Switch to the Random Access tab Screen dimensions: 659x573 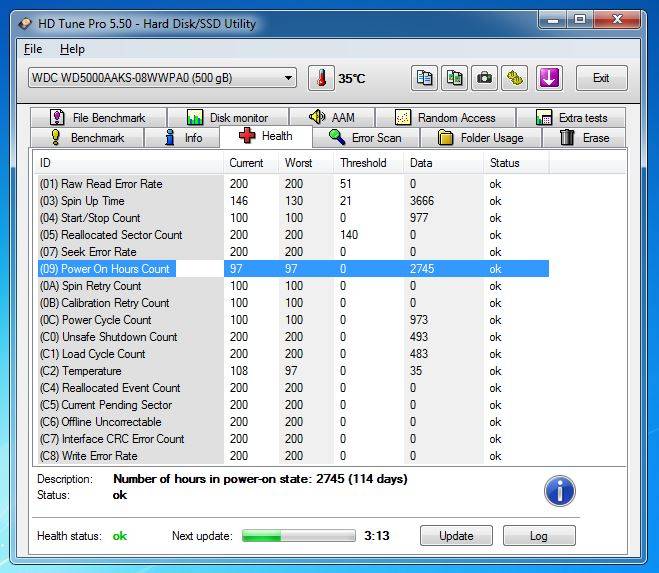(445, 118)
